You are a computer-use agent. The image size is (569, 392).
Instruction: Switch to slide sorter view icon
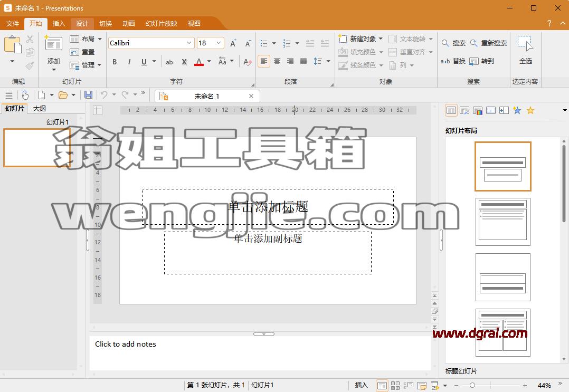[x=395, y=385]
